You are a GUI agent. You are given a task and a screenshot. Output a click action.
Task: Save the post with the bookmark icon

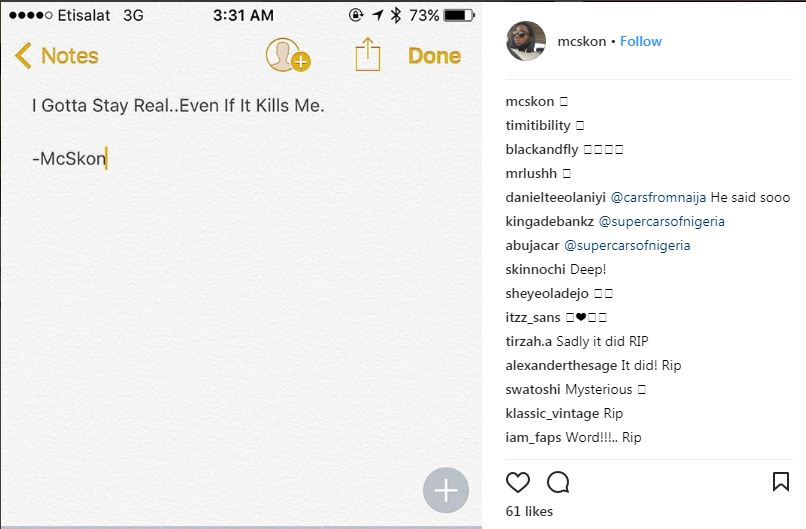click(x=781, y=482)
